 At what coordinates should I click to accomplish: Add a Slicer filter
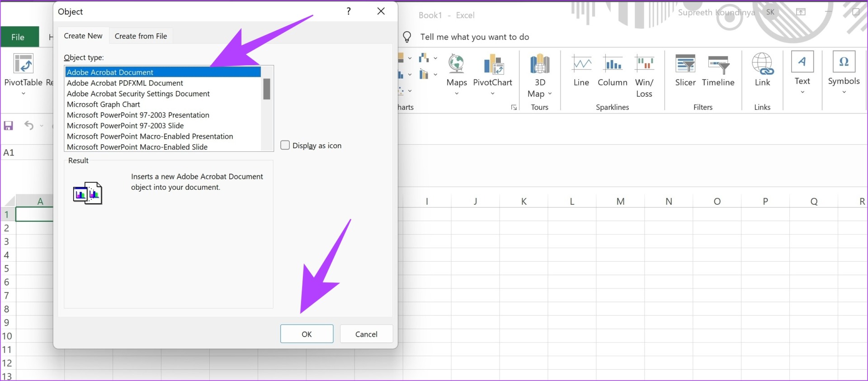[685, 64]
